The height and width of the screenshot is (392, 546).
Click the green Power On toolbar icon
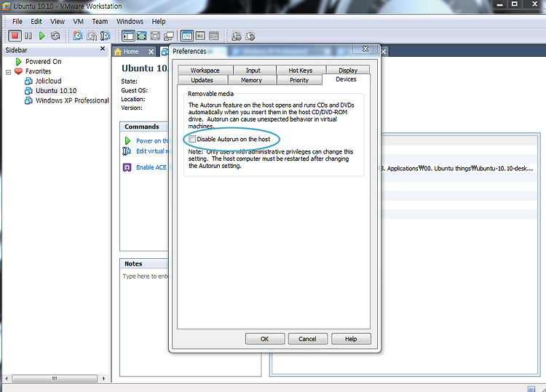point(41,36)
